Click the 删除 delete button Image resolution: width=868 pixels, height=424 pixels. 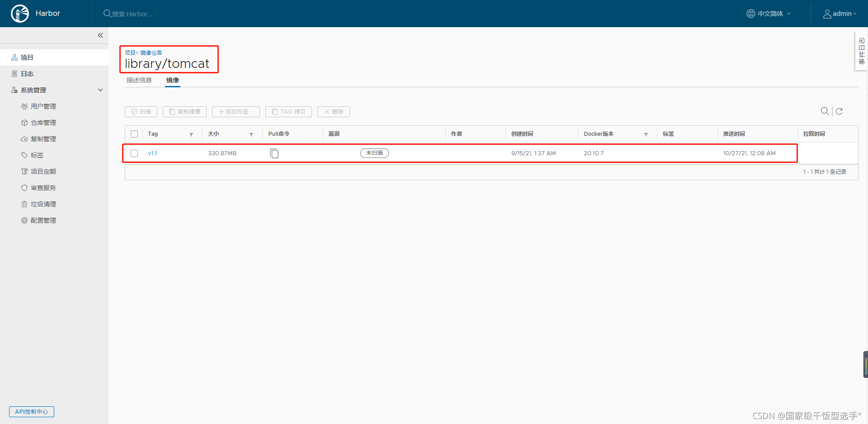(334, 112)
